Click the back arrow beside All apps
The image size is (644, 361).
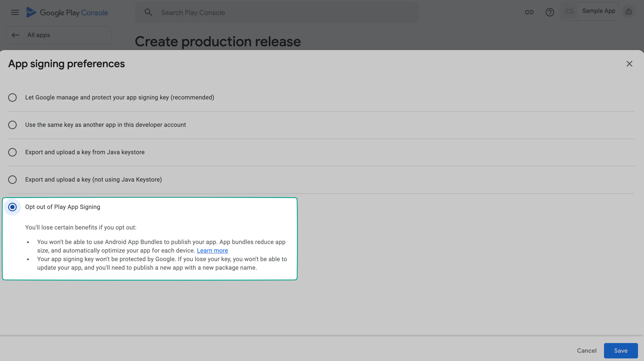click(x=15, y=35)
